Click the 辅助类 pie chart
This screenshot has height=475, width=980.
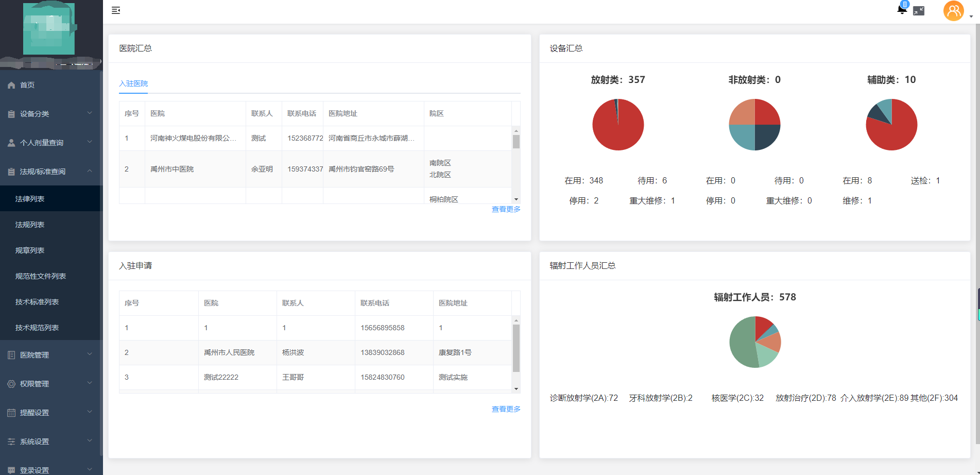pyautogui.click(x=891, y=125)
